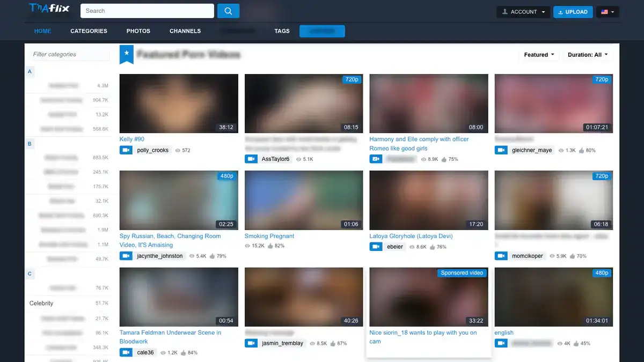Focus the Search text field
This screenshot has width=644, height=362.
(147, 11)
